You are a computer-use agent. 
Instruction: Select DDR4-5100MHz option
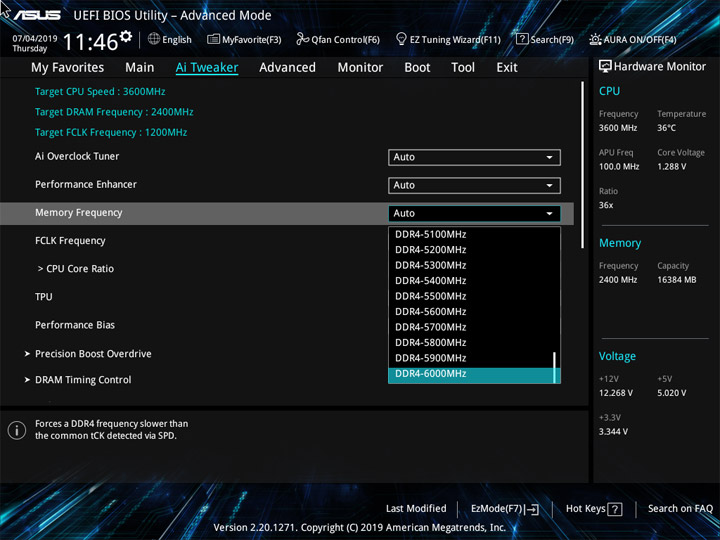pos(471,234)
